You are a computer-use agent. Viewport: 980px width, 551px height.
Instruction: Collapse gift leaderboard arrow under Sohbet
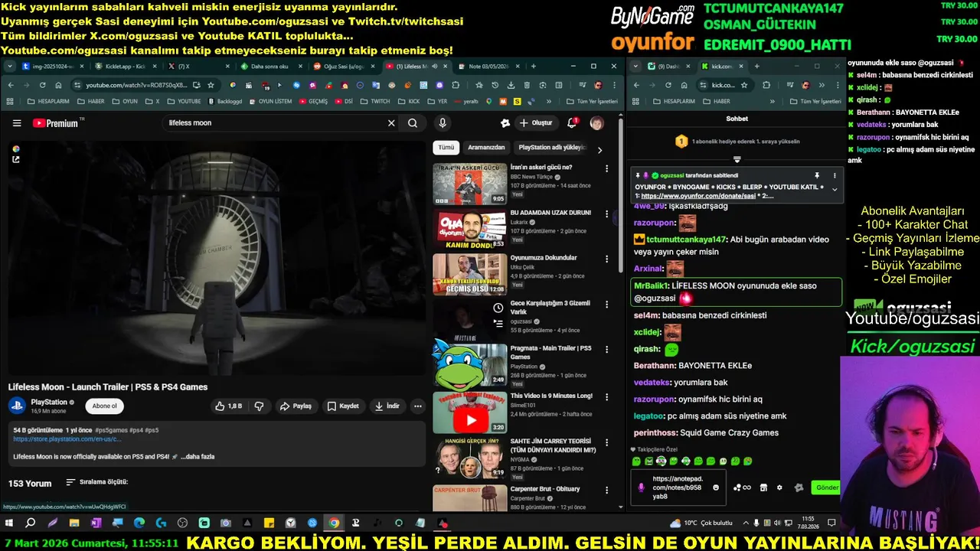coord(737,159)
